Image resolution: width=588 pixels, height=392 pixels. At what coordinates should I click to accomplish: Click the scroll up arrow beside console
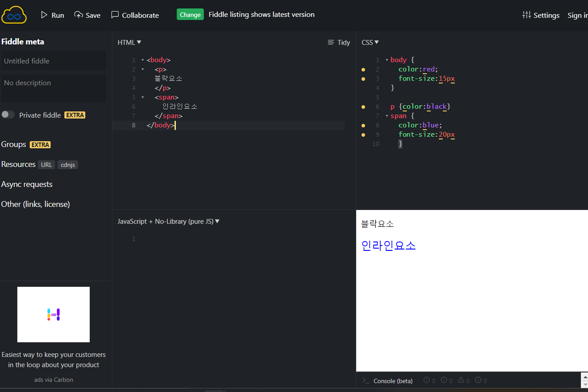pos(584,376)
